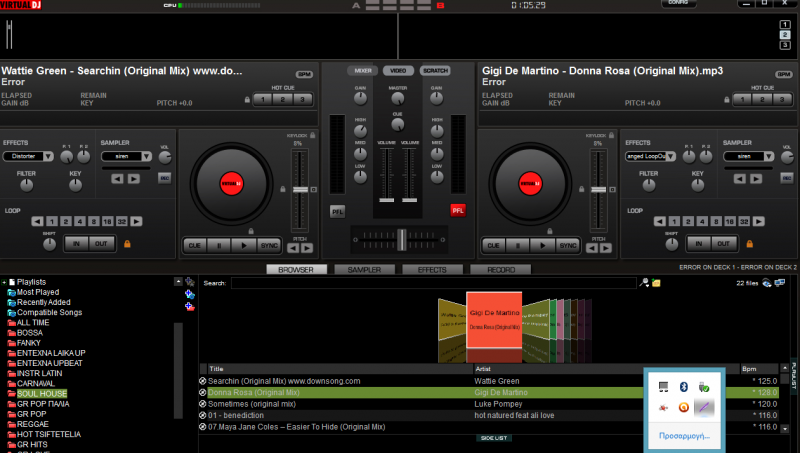Image resolution: width=800 pixels, height=453 pixels.
Task: Pause the left deck
Action: click(219, 245)
